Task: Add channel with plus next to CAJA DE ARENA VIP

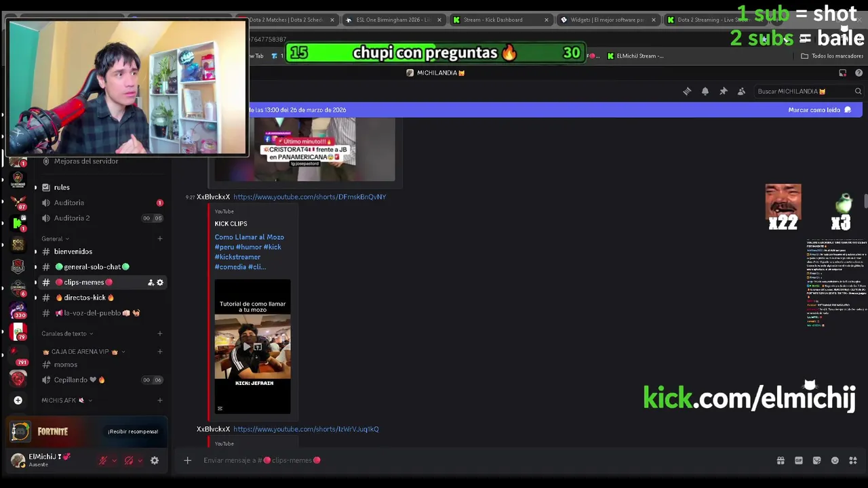Action: (160, 352)
